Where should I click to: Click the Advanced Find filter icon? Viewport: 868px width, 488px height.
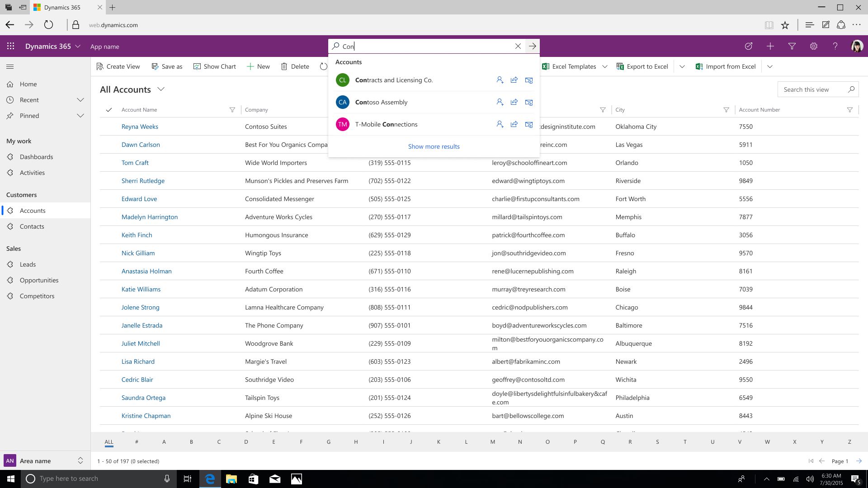pyautogui.click(x=792, y=46)
